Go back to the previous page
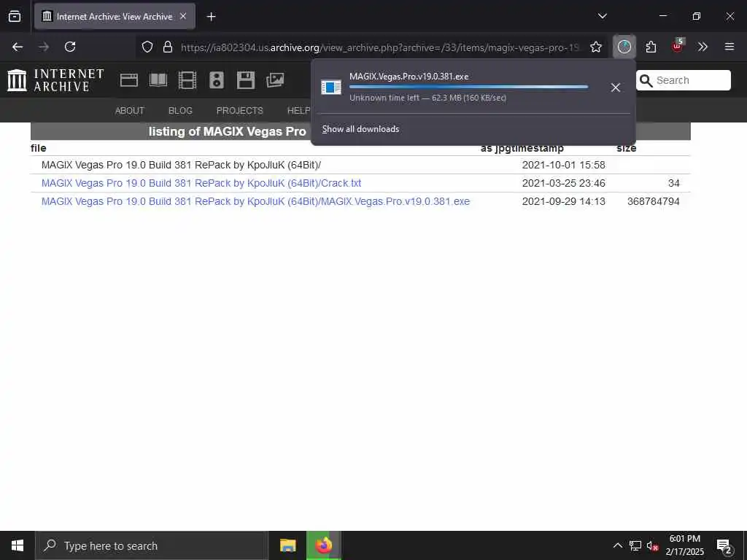747x560 pixels. click(x=18, y=47)
